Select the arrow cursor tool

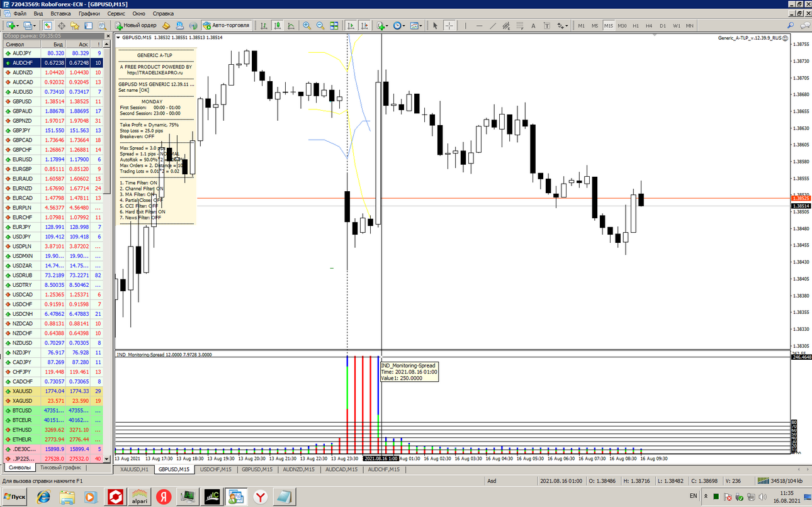[434, 26]
